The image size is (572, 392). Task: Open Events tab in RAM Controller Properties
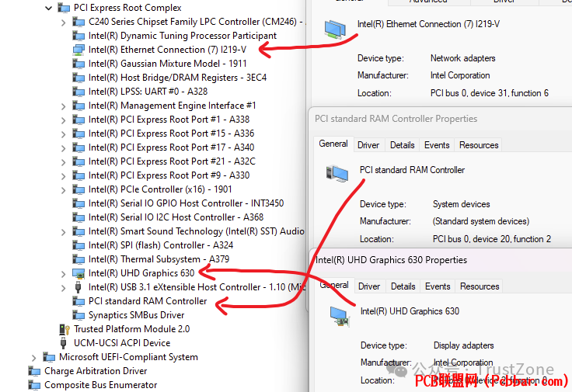click(x=437, y=145)
